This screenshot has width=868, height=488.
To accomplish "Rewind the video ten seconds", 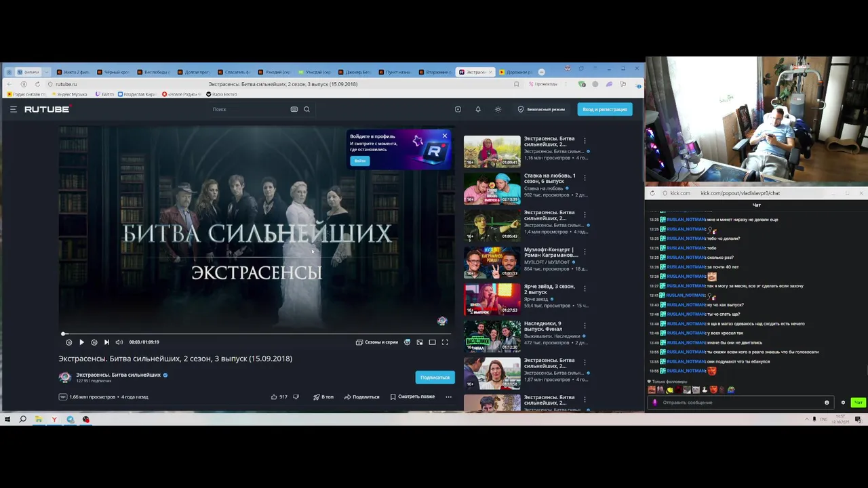I will [68, 342].
